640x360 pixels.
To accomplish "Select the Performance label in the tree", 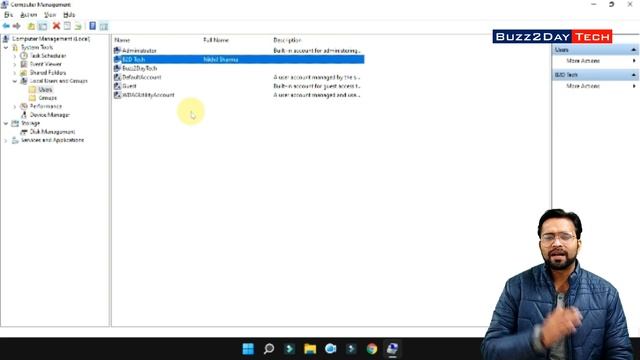I will point(46,106).
